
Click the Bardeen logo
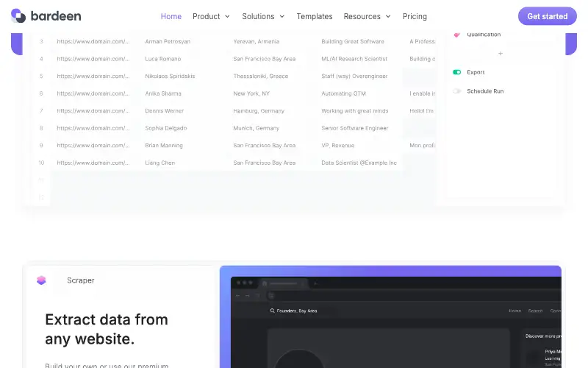tap(46, 15)
